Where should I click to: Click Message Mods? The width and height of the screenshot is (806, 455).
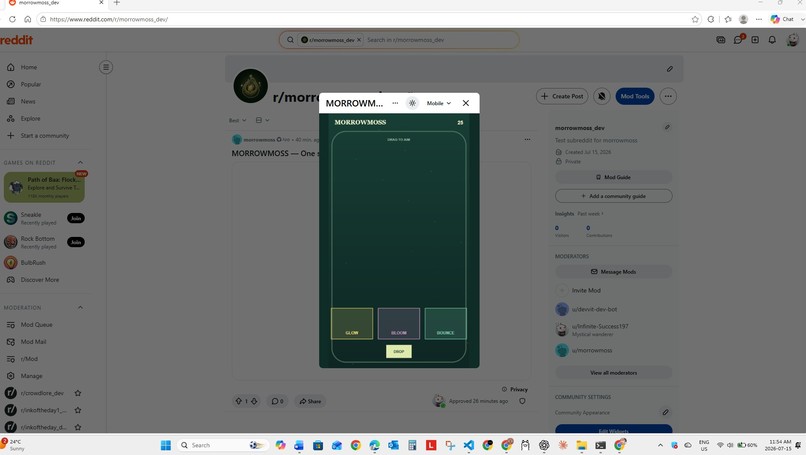coord(613,271)
